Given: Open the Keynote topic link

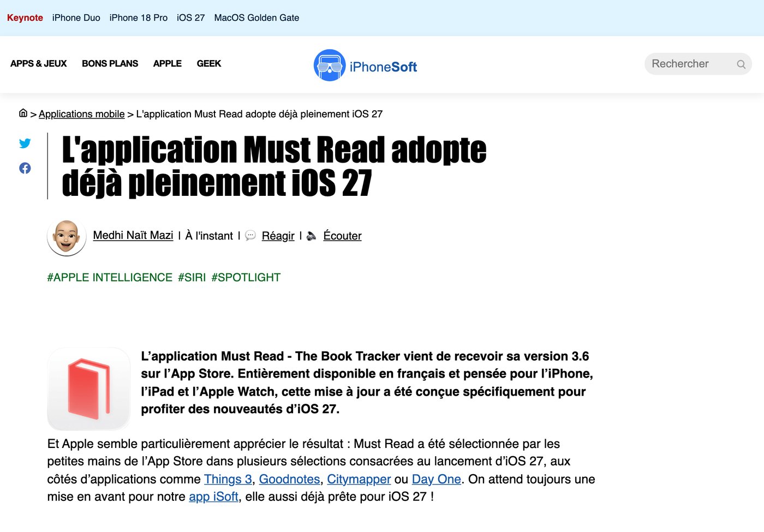Looking at the screenshot, I should pyautogui.click(x=25, y=18).
